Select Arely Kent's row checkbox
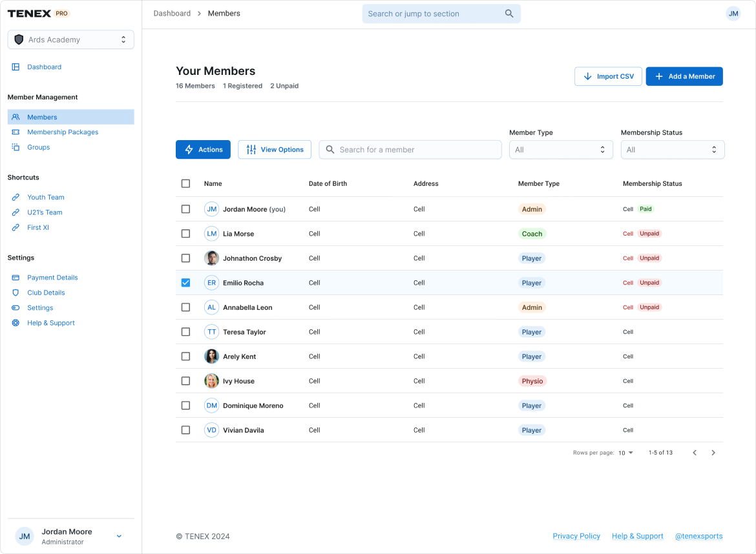This screenshot has height=554, width=756. [185, 356]
